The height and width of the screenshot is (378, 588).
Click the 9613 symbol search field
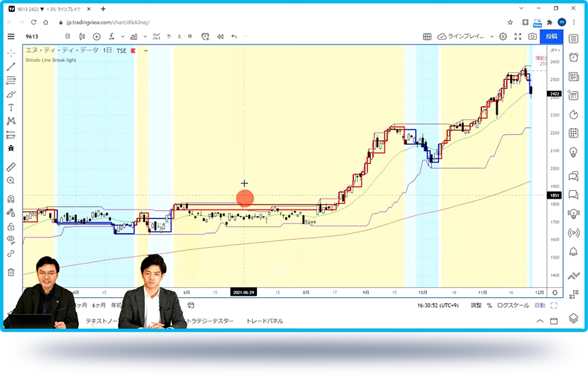click(x=32, y=36)
